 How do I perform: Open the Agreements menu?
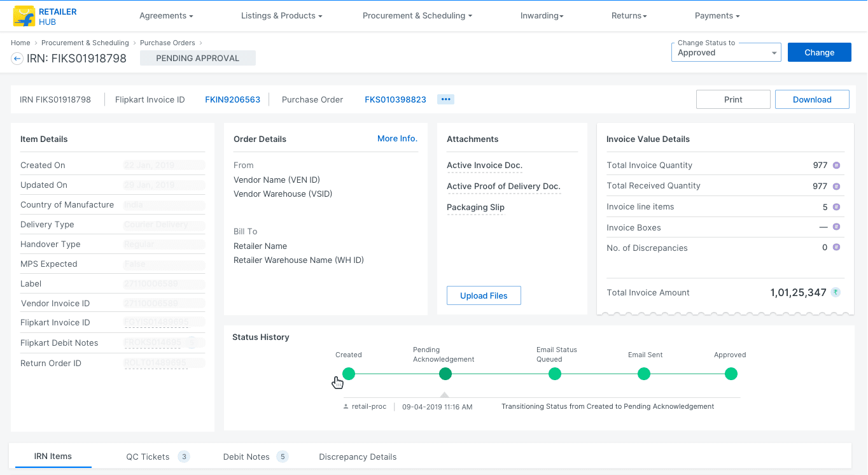(166, 16)
